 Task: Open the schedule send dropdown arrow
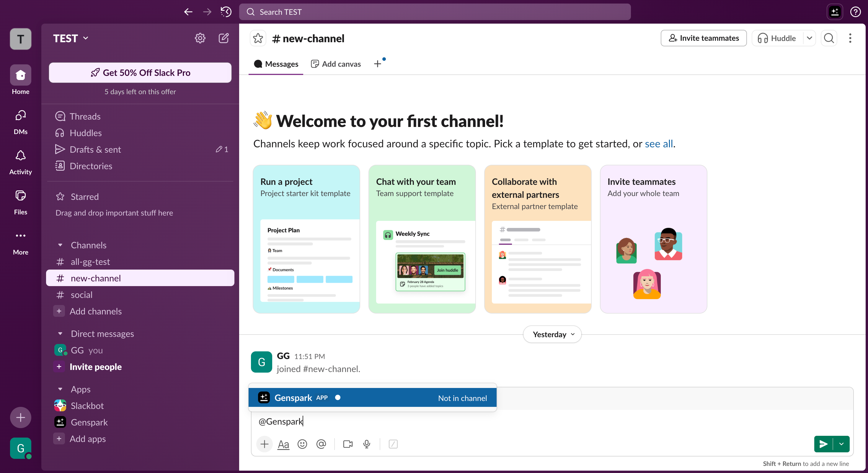pos(841,444)
